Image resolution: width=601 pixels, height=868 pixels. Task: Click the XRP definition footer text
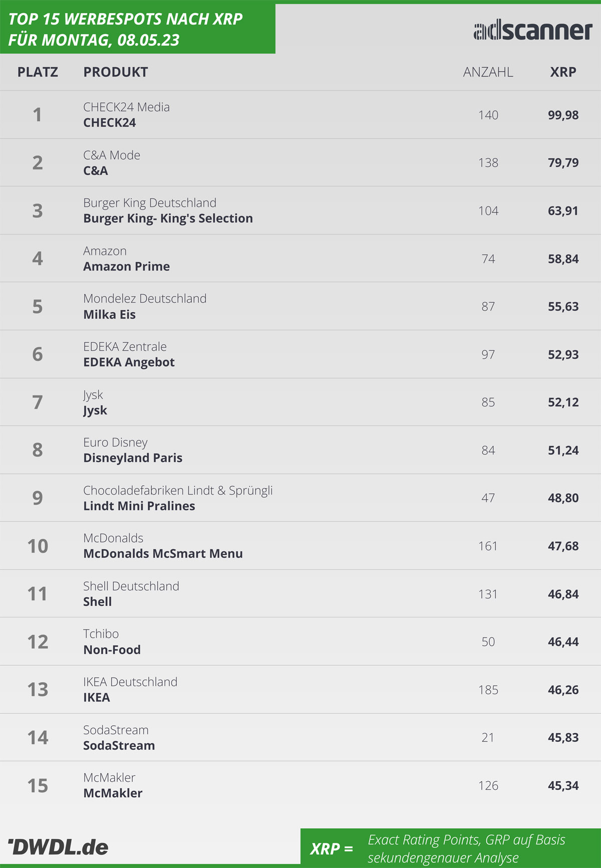coord(466,848)
